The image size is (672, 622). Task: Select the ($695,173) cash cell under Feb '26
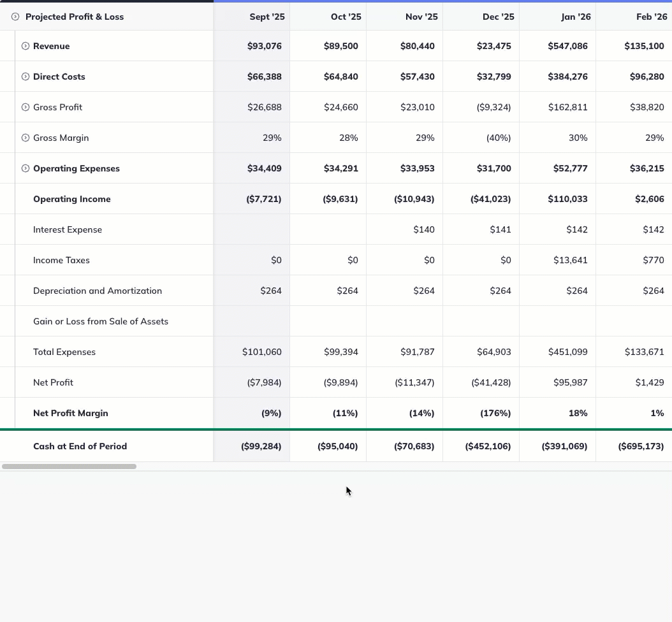click(x=641, y=446)
